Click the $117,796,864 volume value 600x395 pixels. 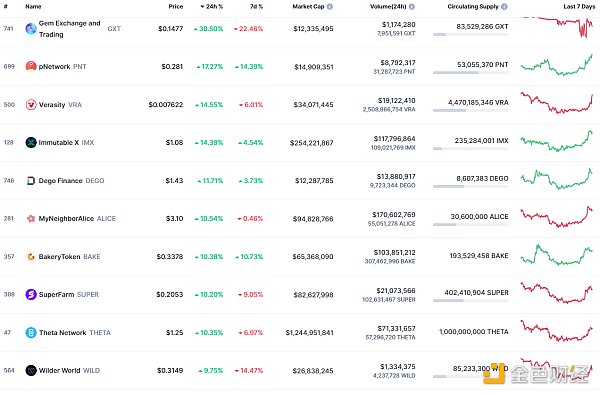pyautogui.click(x=394, y=139)
